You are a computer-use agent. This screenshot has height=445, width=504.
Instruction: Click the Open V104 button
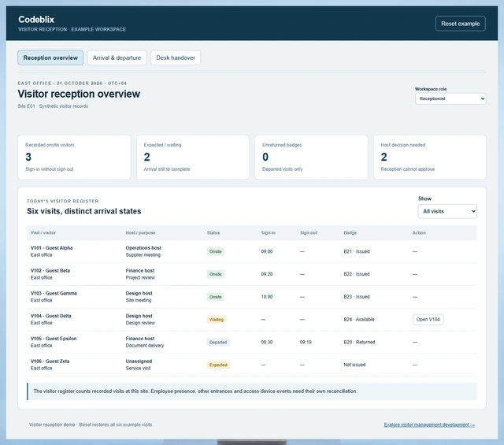(428, 319)
